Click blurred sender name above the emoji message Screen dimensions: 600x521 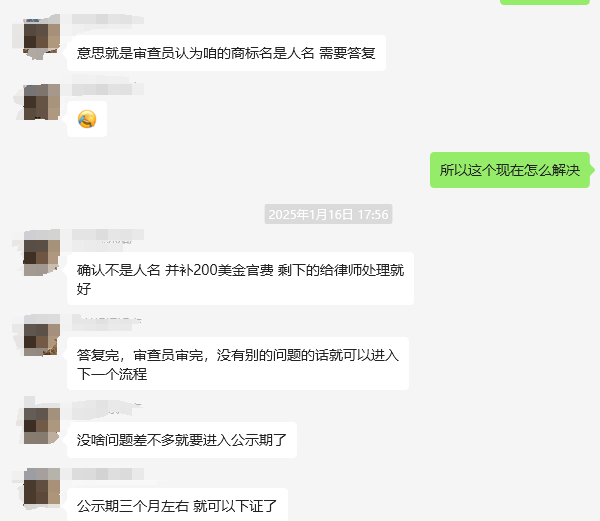tap(108, 89)
